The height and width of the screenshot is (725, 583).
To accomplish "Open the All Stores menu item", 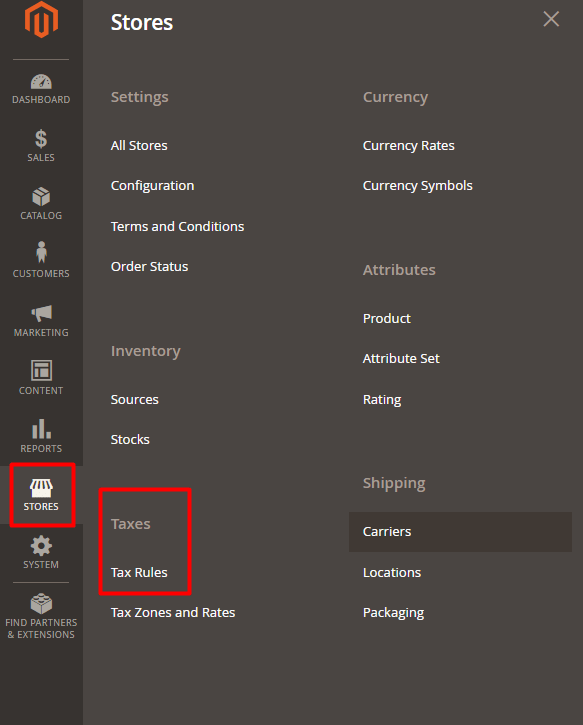I will [139, 146].
